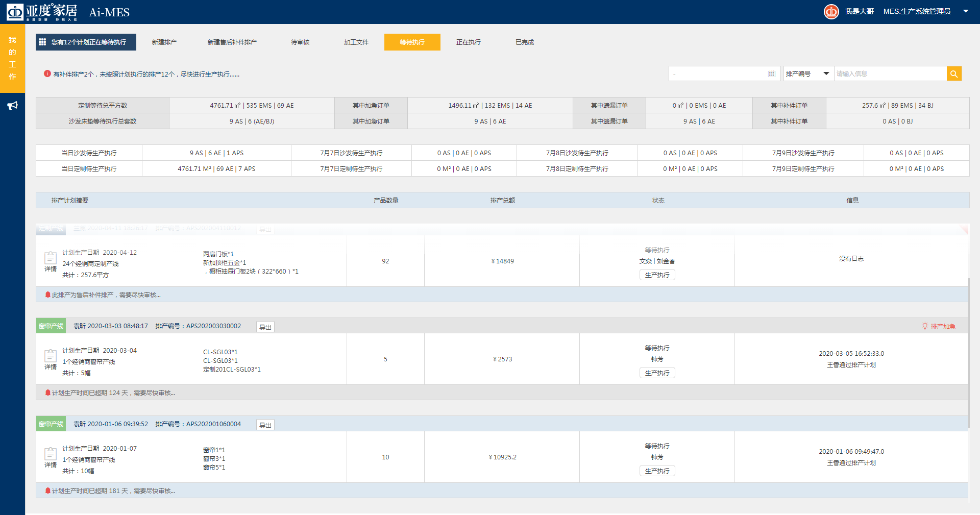Open the 新建售后补件排产 tab
This screenshot has height=515, width=980.
(232, 42)
